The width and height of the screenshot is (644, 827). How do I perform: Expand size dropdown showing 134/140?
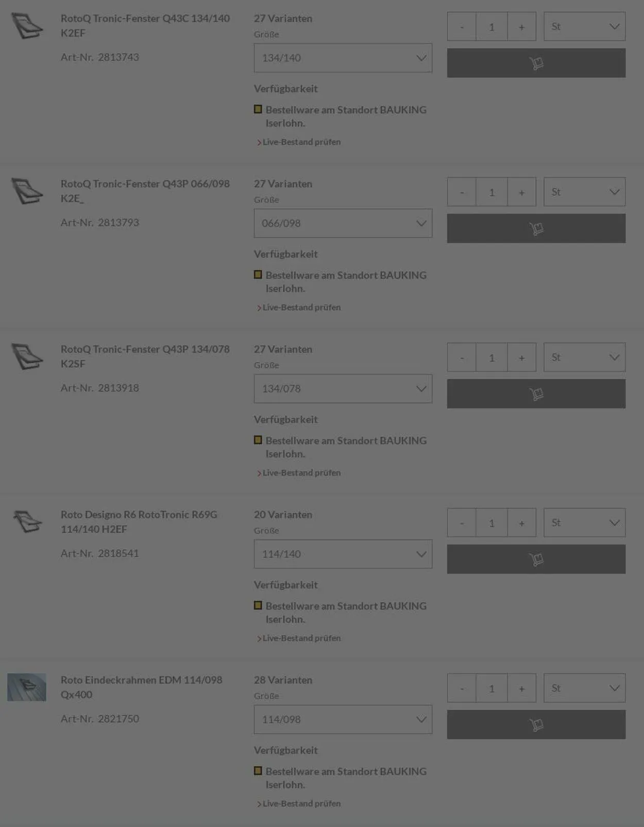343,58
